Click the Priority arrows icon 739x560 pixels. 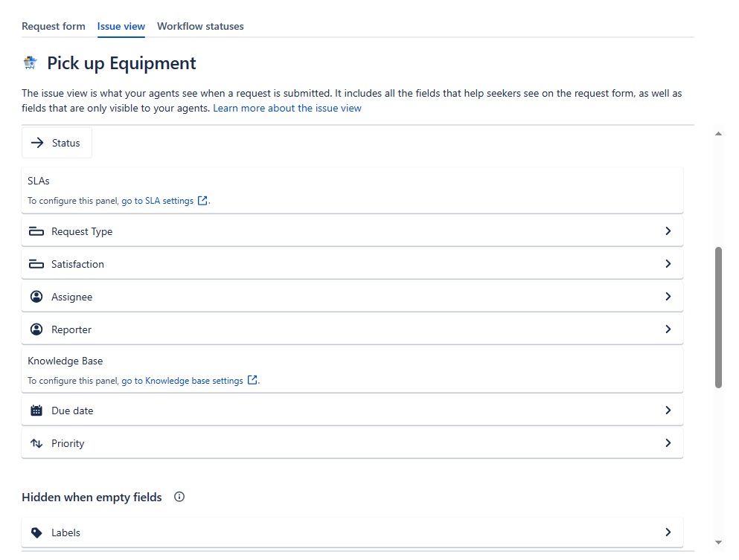click(x=36, y=443)
